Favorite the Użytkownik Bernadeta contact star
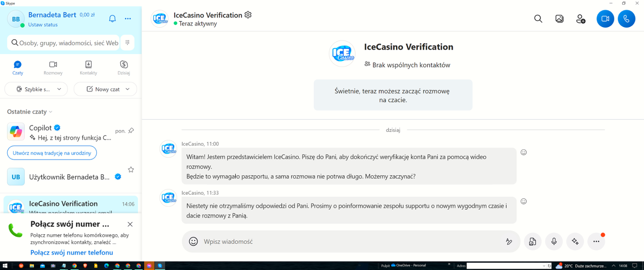Viewport: 644px width, 270px height. [131, 170]
